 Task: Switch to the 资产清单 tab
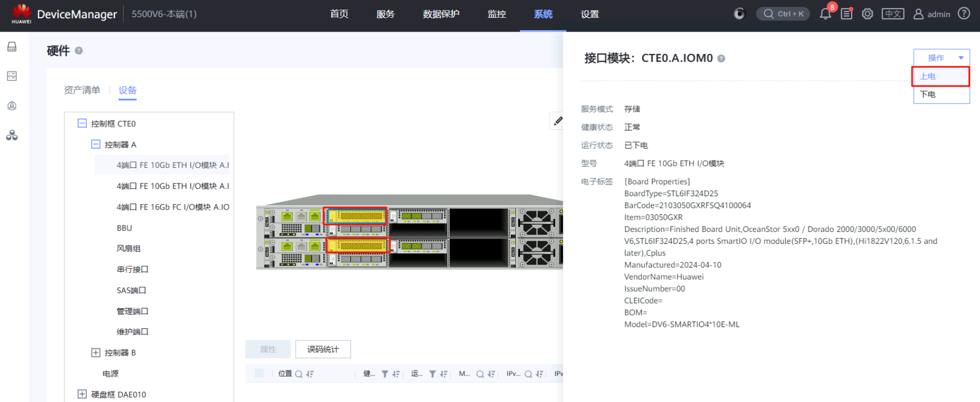tap(82, 90)
